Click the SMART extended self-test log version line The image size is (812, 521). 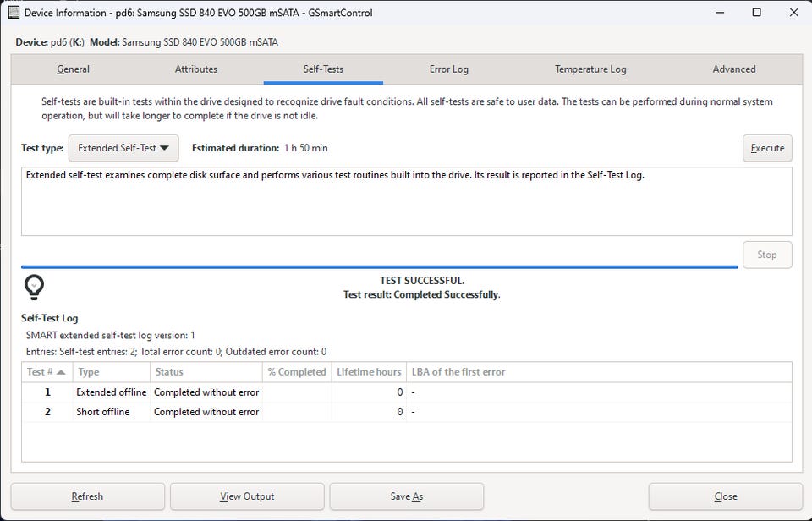[x=110, y=336]
